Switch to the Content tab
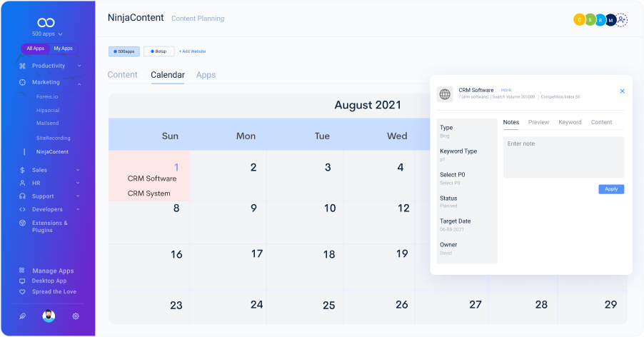This screenshot has height=337, width=644. tap(122, 75)
